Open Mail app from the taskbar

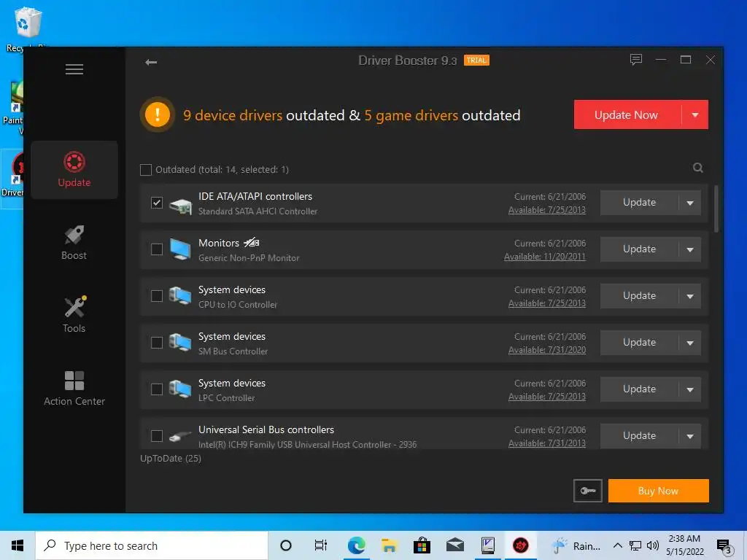(x=455, y=545)
